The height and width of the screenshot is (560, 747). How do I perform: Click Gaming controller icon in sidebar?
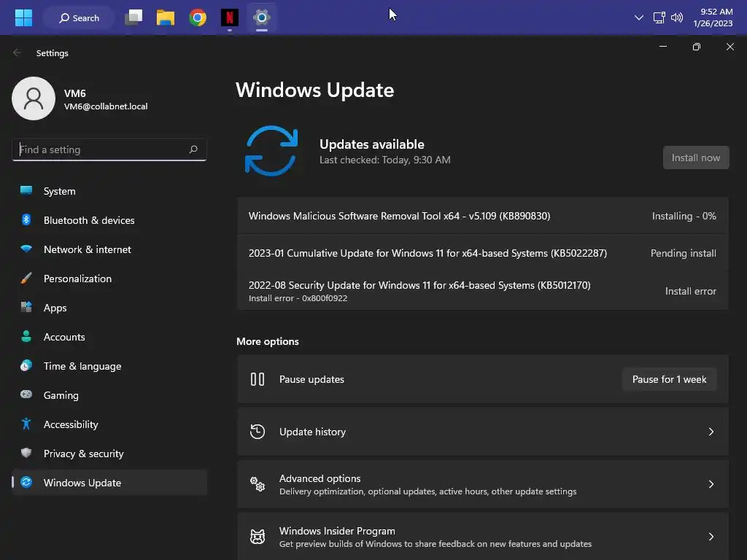[x=26, y=394]
